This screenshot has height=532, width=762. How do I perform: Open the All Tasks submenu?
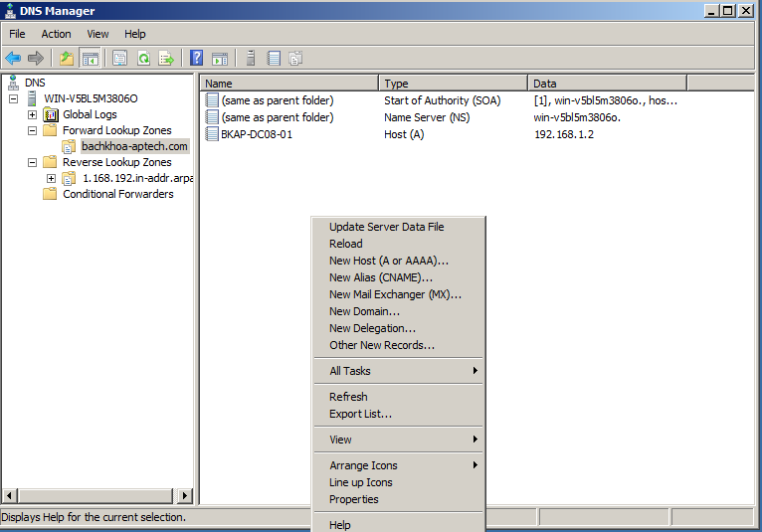click(x=399, y=371)
